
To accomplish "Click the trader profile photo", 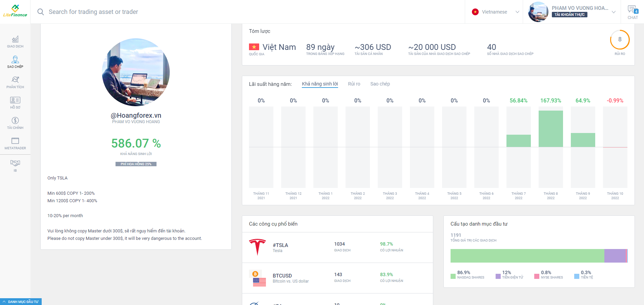I will [x=136, y=72].
